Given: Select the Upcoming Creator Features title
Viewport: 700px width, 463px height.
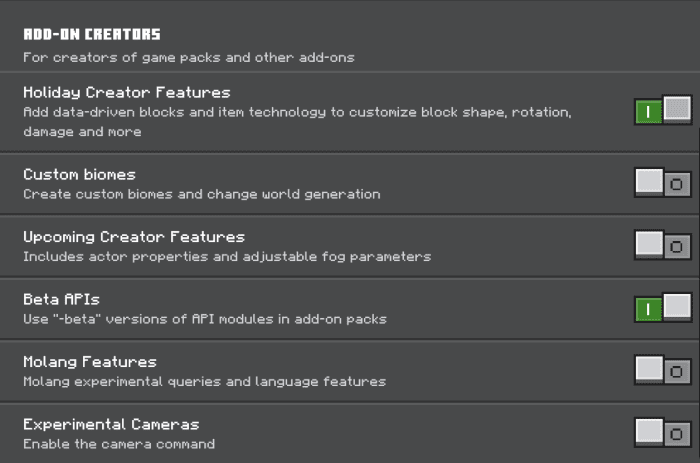Looking at the screenshot, I should click(134, 237).
